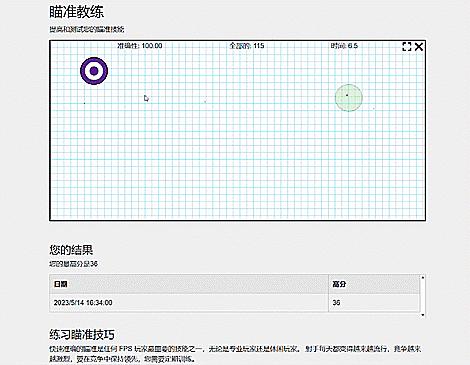
Task: Click the time readout showing 6.5
Action: (344, 46)
